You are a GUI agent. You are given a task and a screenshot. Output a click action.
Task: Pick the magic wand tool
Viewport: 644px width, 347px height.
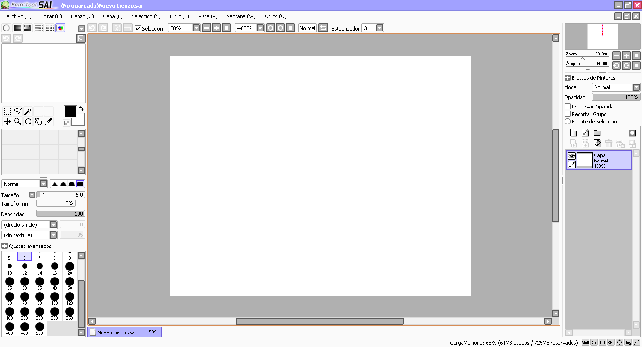coord(28,111)
